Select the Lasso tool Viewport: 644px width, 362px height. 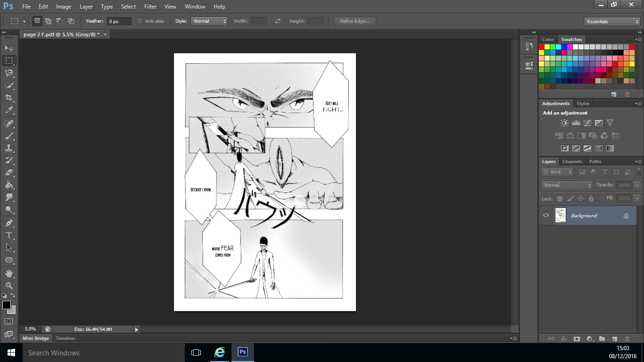point(9,73)
